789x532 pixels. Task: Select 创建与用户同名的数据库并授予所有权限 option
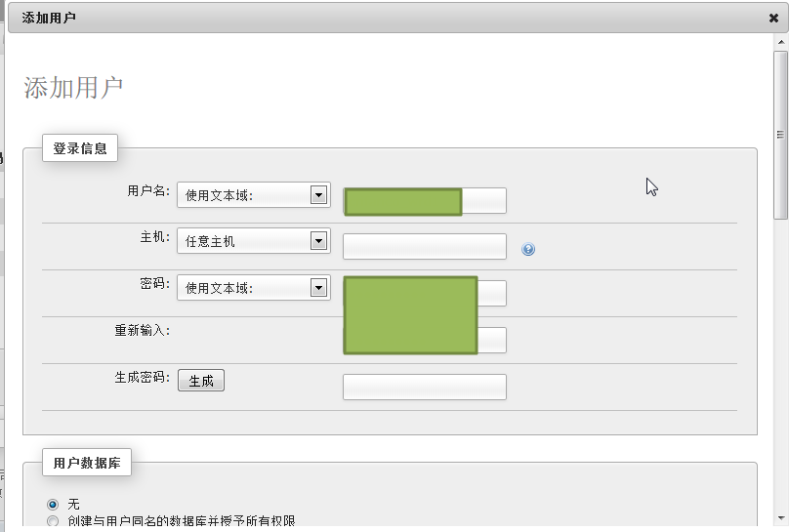click(x=53, y=522)
